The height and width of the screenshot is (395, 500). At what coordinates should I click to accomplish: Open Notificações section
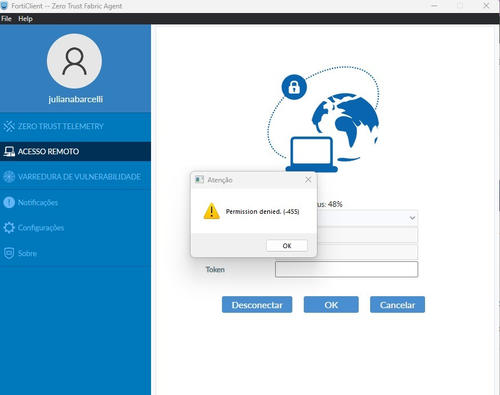click(x=75, y=202)
